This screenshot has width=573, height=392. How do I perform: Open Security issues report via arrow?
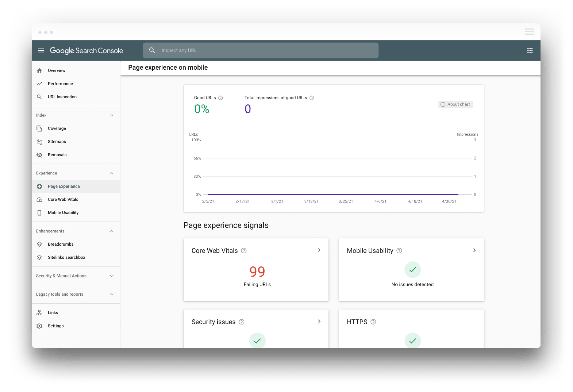[319, 322]
